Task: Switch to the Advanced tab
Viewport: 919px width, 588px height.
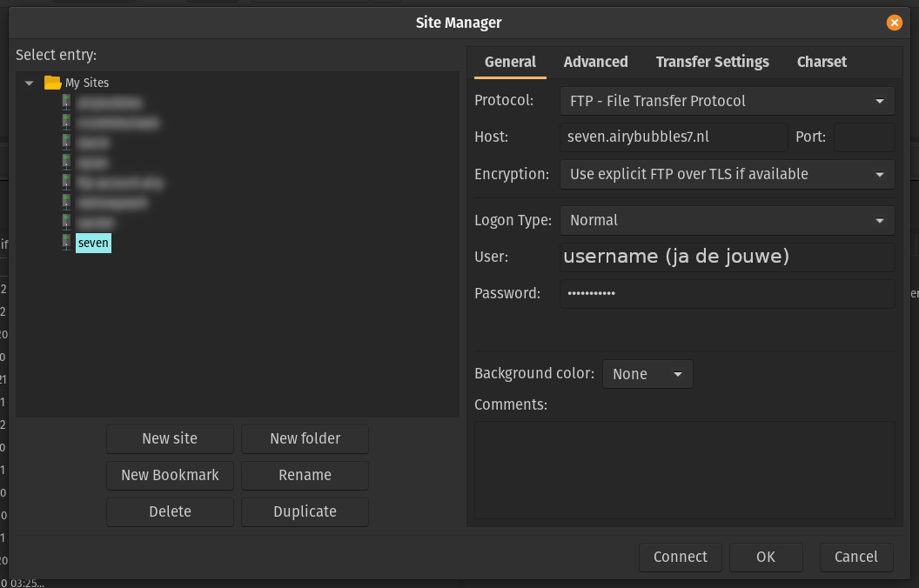Action: click(595, 62)
